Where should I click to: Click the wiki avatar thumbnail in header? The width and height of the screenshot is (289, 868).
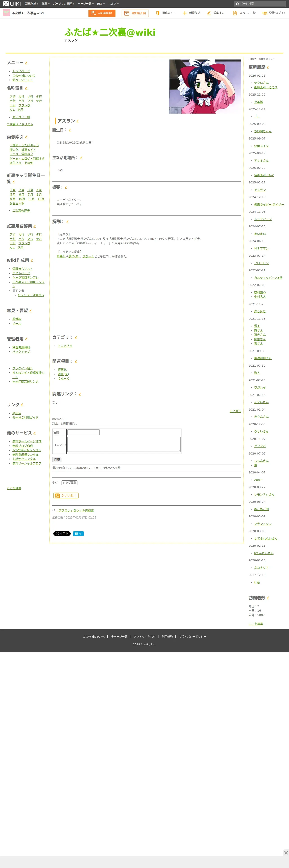click(x=6, y=13)
